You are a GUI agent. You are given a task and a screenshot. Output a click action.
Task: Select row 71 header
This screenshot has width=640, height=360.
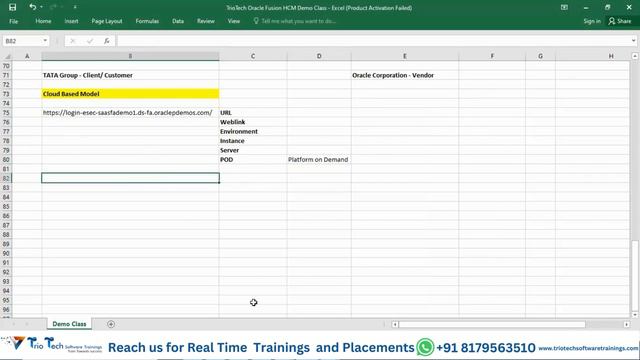pos(6,75)
